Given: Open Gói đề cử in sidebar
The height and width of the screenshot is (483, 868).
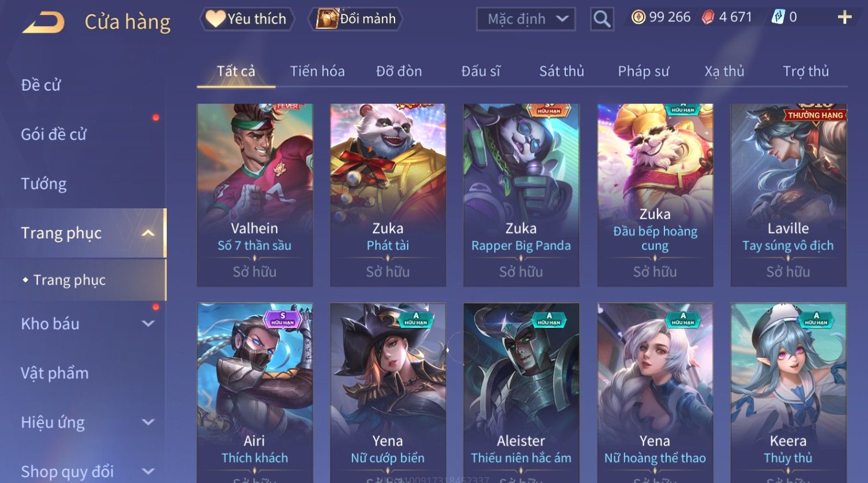Looking at the screenshot, I should point(54,134).
